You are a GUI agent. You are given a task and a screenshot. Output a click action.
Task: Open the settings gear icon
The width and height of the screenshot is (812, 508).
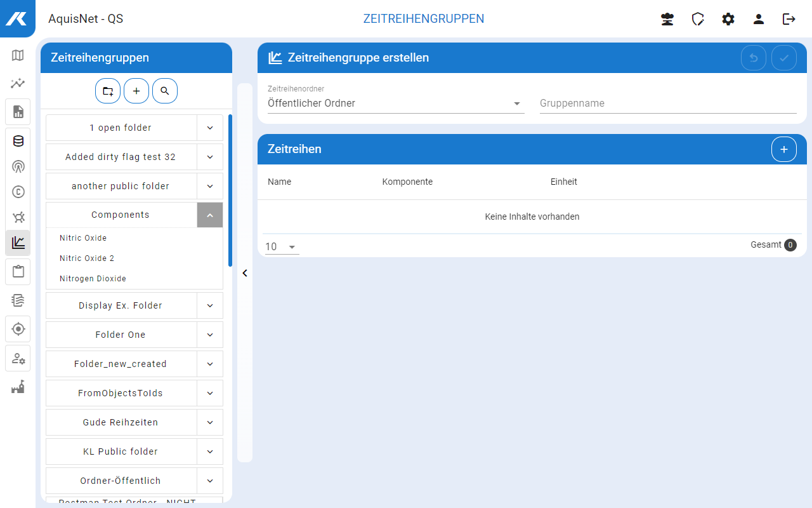pyautogui.click(x=728, y=19)
